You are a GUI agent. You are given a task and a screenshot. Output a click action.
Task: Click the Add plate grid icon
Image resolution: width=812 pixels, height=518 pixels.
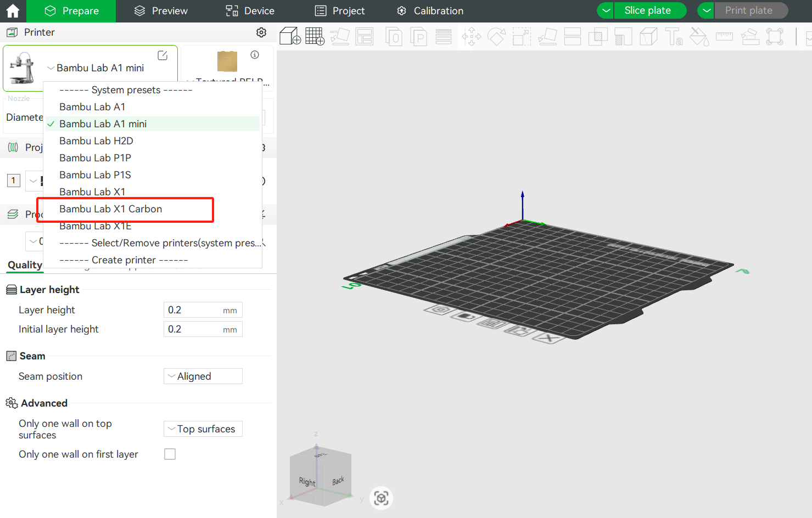tap(315, 37)
